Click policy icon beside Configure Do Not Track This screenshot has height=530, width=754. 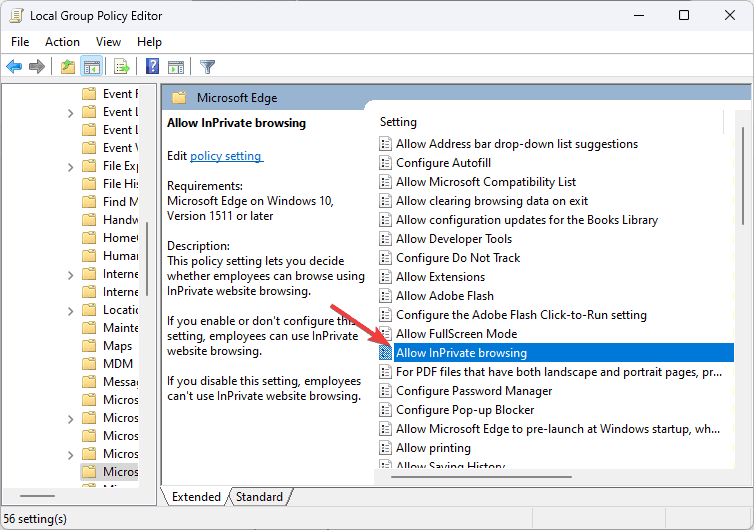(x=385, y=258)
